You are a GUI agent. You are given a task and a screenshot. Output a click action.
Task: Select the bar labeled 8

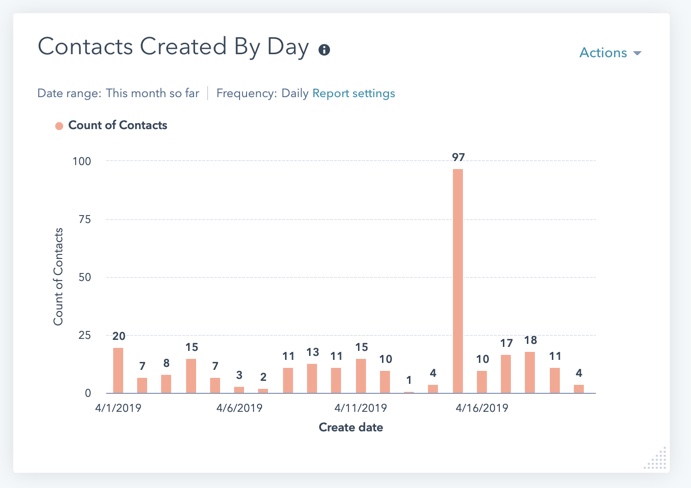166,384
